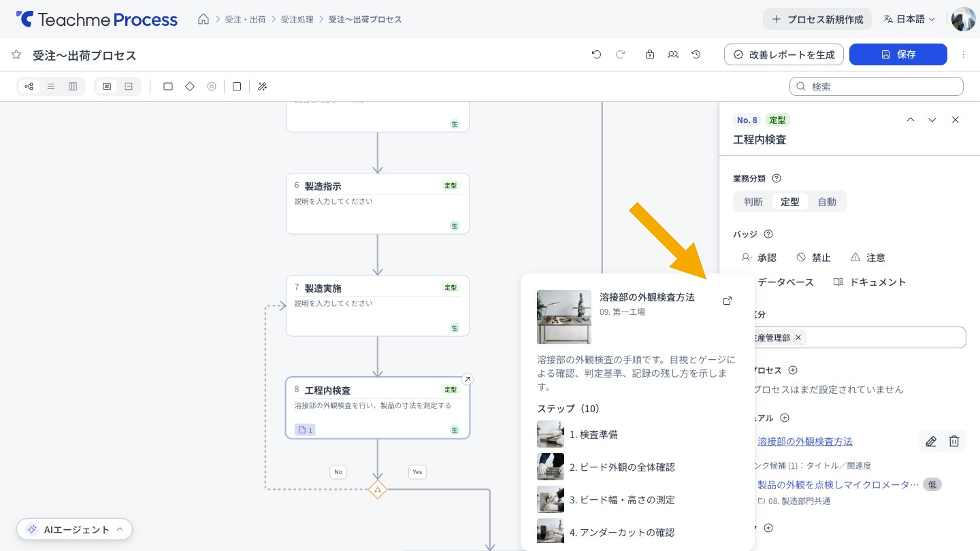
Task: Select 定型 business category
Action: point(790,201)
